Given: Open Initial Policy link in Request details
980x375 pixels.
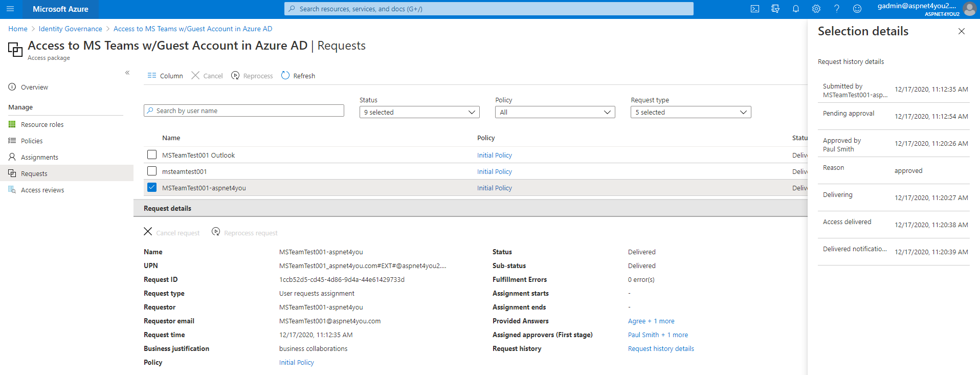Looking at the screenshot, I should coord(297,362).
